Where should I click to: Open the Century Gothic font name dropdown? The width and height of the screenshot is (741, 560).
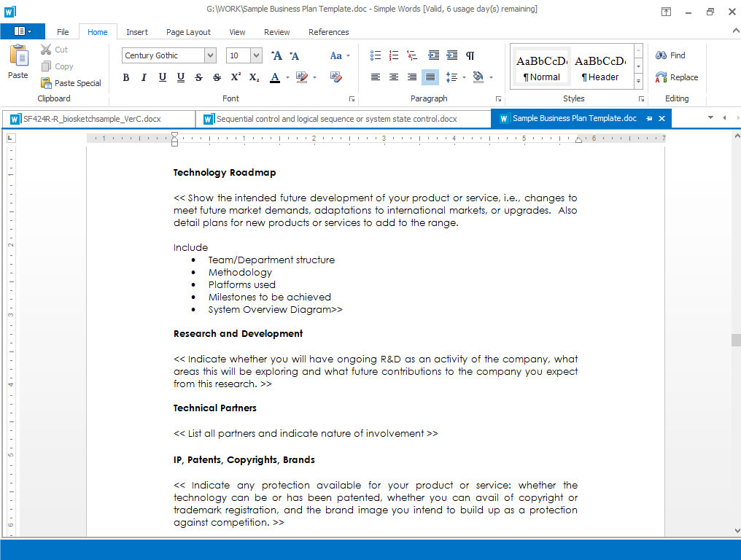pyautogui.click(x=210, y=55)
